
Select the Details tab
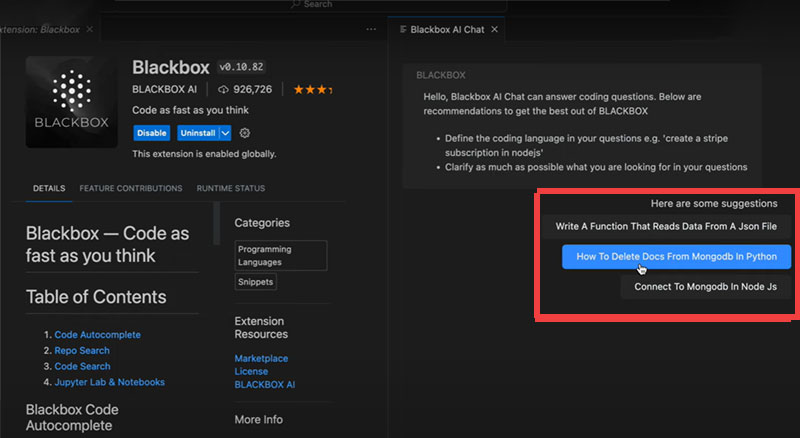(x=49, y=188)
